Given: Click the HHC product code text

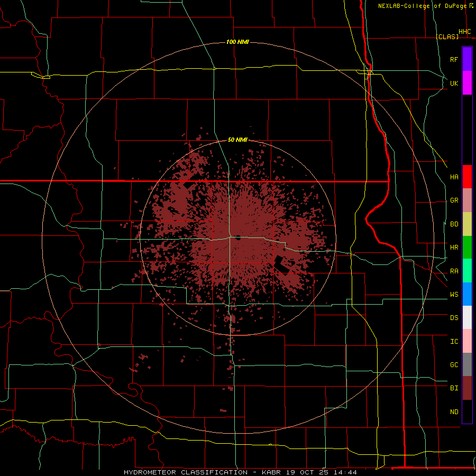Looking at the screenshot, I should [465, 32].
